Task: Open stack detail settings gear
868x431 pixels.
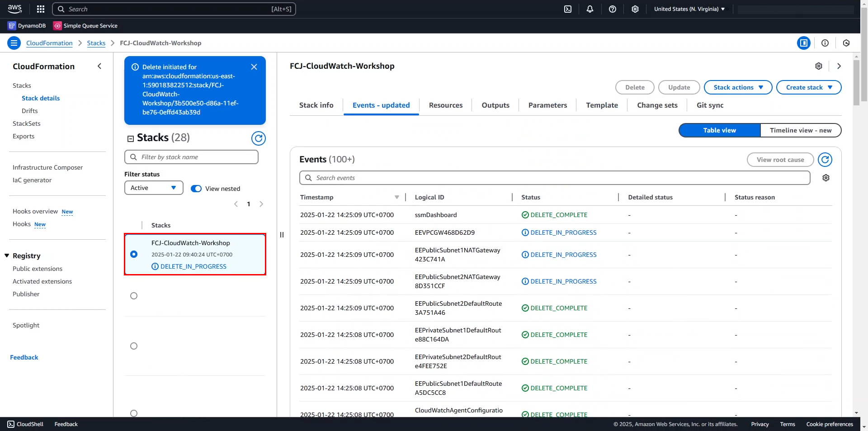Action: pyautogui.click(x=819, y=66)
